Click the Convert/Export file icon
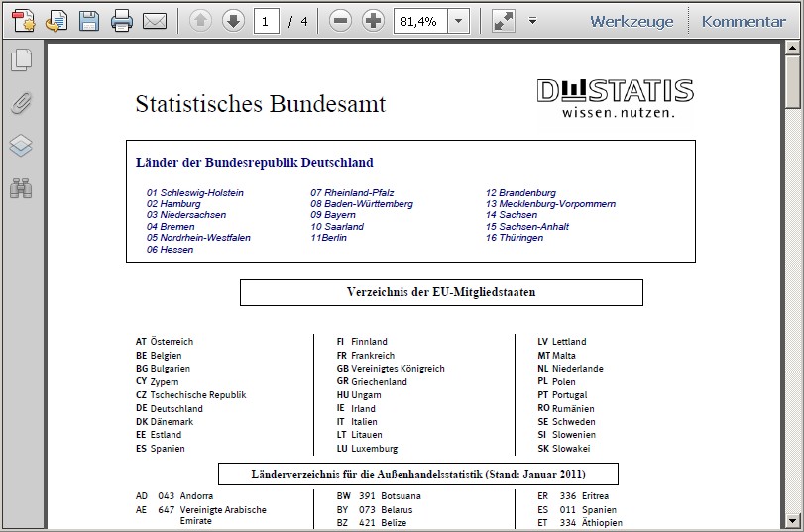 pos(56,21)
